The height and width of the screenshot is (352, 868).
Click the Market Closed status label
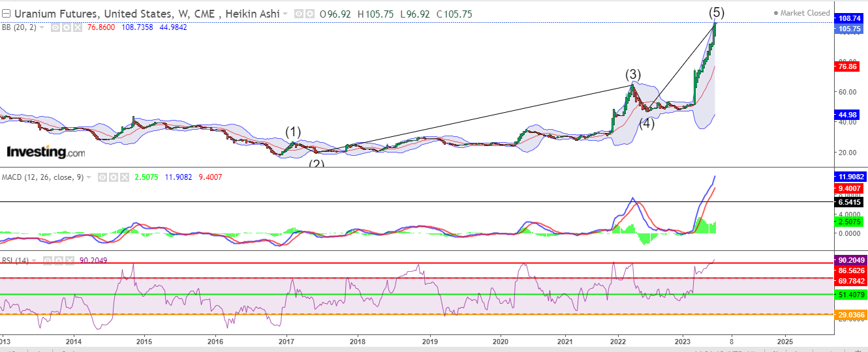point(801,13)
